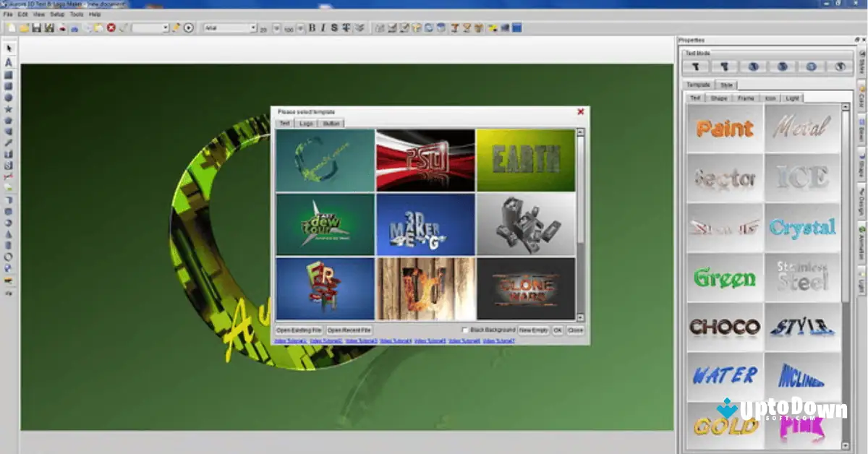Click the Save document icon

coord(37,27)
